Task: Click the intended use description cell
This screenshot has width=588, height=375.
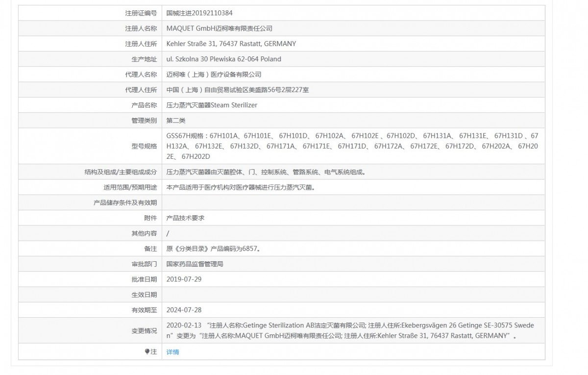Action: (240, 187)
